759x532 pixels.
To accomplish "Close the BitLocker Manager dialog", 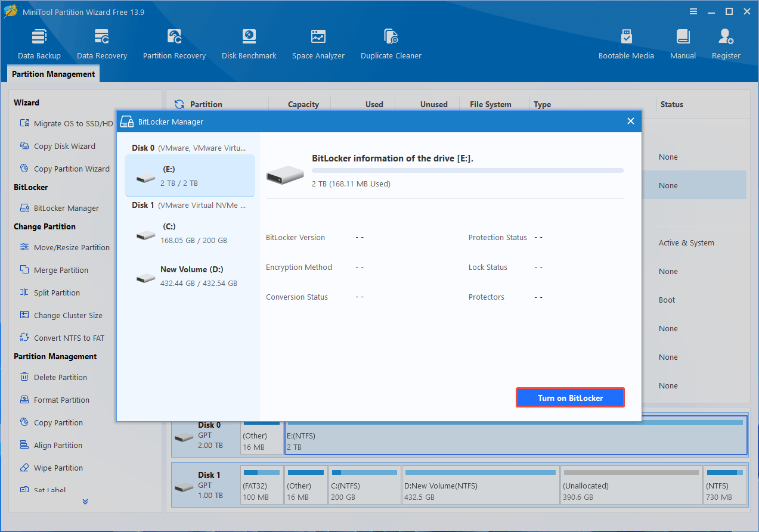I will point(631,122).
